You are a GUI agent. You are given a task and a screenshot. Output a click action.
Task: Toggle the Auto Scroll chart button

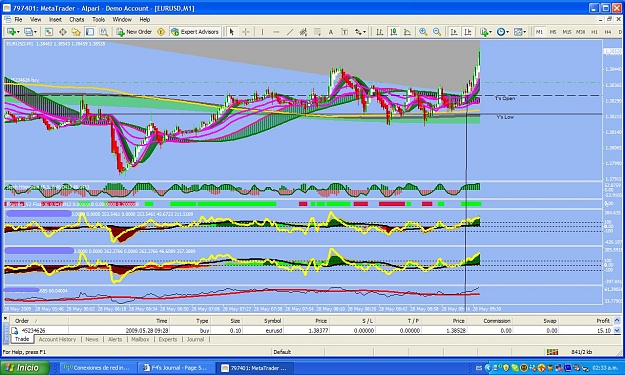pyautogui.click(x=454, y=32)
